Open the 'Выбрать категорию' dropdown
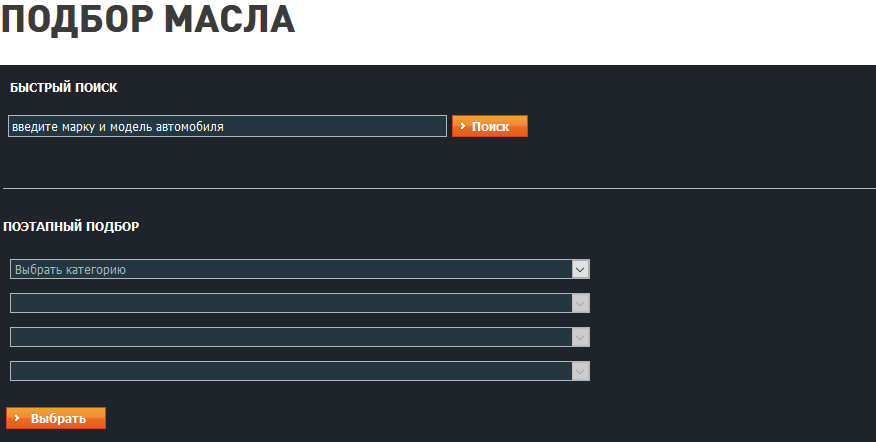The image size is (876, 442). pyautogui.click(x=290, y=269)
